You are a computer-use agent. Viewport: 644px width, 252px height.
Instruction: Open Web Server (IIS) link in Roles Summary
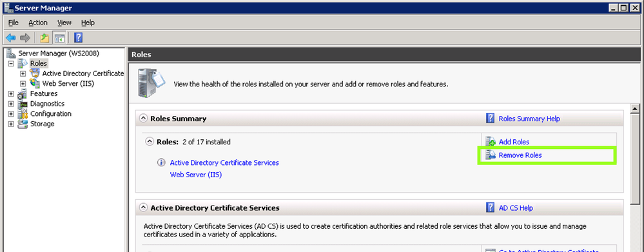196,175
